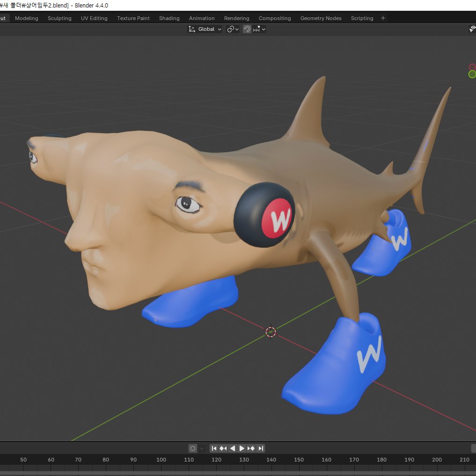Jump to the next keyframe
The height and width of the screenshot is (476, 476).
point(251,448)
